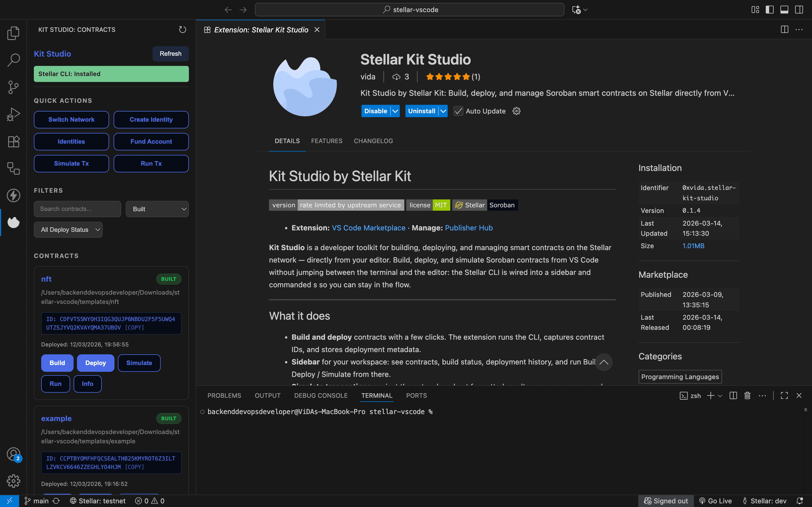The width and height of the screenshot is (812, 507).
Task: Toggle the bottom panel visibility
Action: click(784, 9)
